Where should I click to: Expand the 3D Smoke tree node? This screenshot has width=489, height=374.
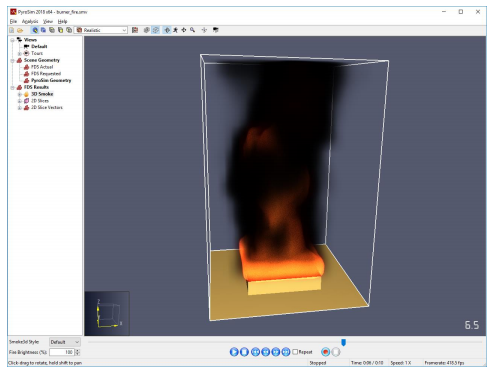(20, 94)
